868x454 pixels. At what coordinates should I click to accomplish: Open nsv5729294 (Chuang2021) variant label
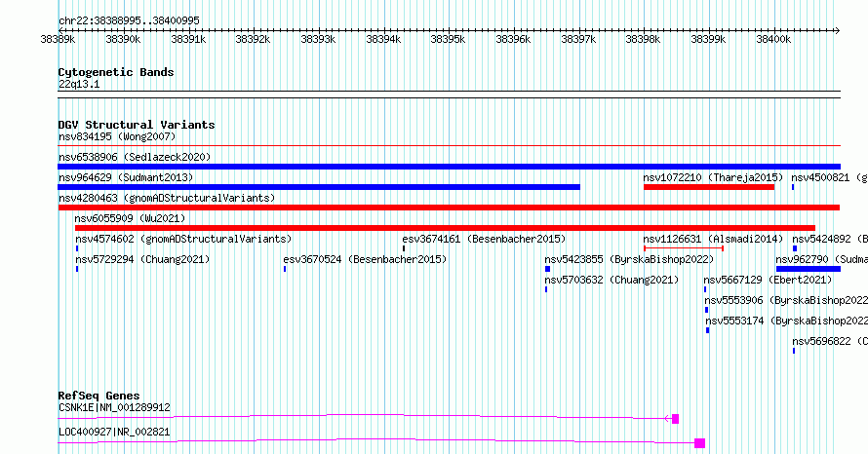pos(142,259)
